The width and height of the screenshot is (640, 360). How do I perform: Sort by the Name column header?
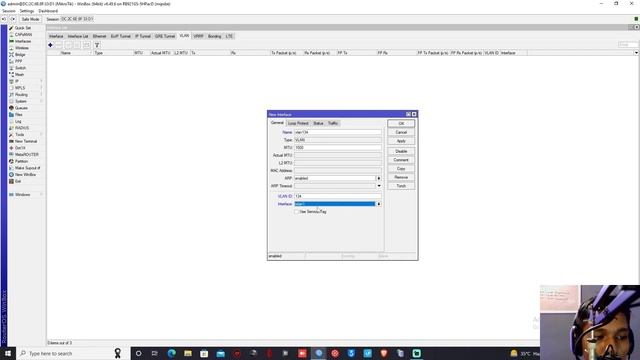point(76,53)
